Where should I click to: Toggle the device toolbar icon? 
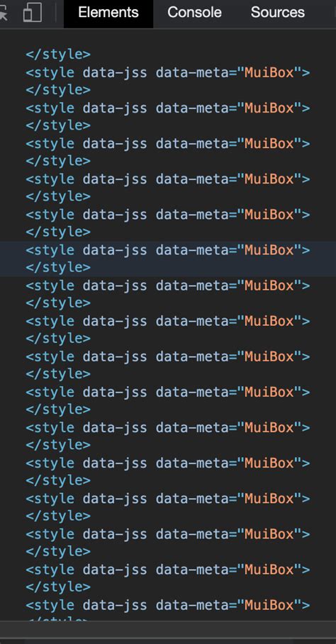pyautogui.click(x=33, y=12)
